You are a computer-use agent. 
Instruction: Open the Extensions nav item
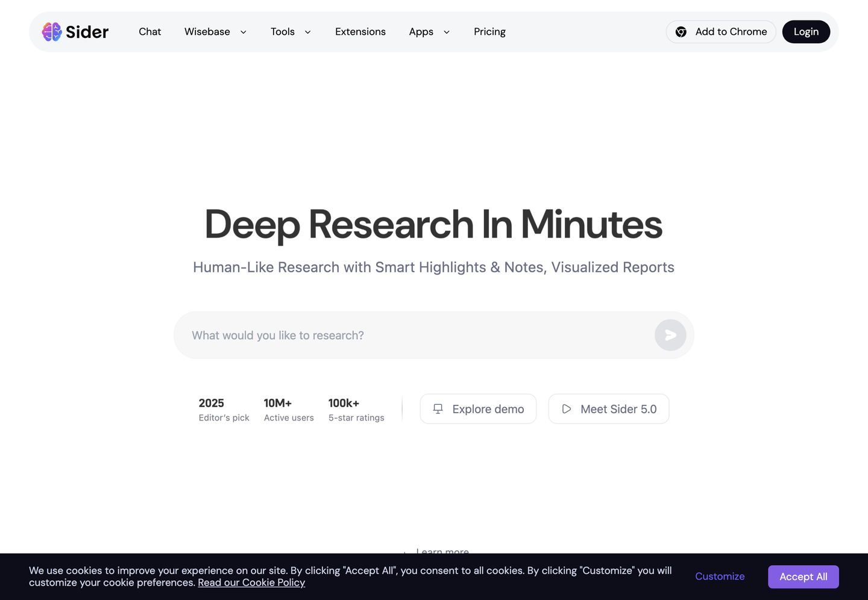pos(360,32)
